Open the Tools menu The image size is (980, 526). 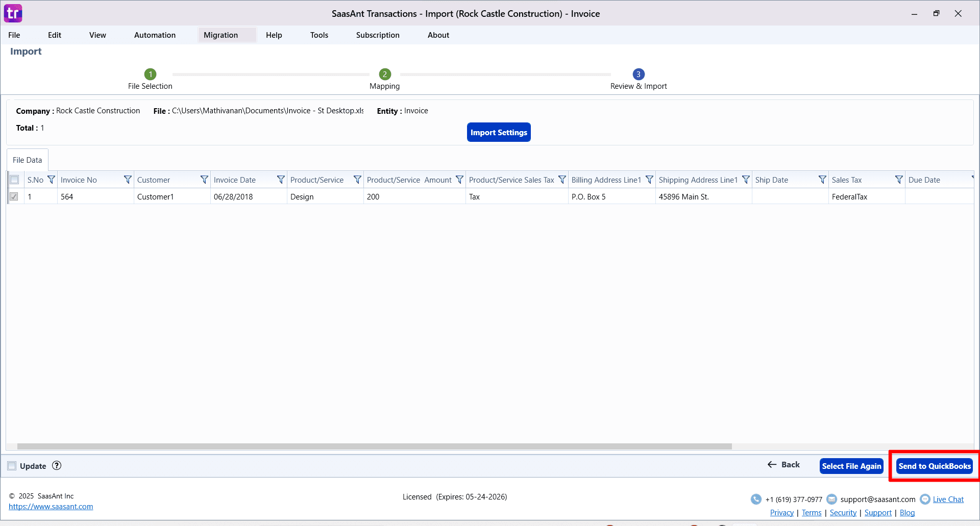click(319, 35)
